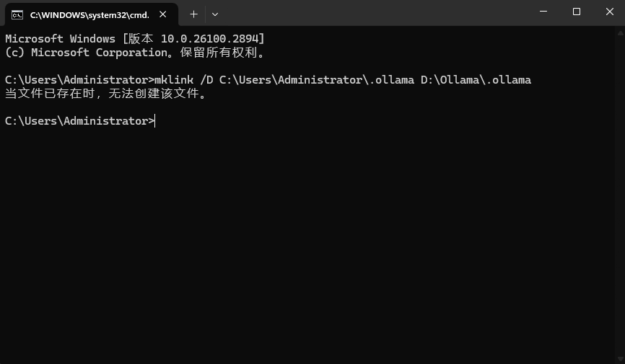This screenshot has height=364, width=625.
Task: Select the C:\WINDOWS\system32\cmd. tab
Action: click(91, 14)
